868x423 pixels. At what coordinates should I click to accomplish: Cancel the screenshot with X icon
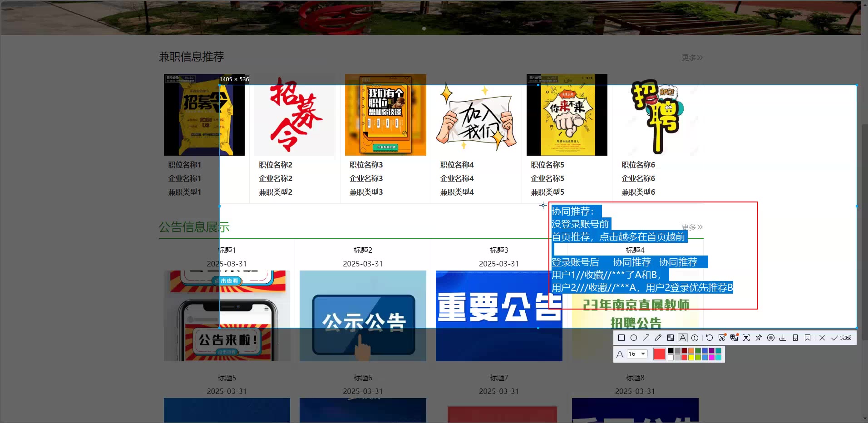pyautogui.click(x=822, y=338)
